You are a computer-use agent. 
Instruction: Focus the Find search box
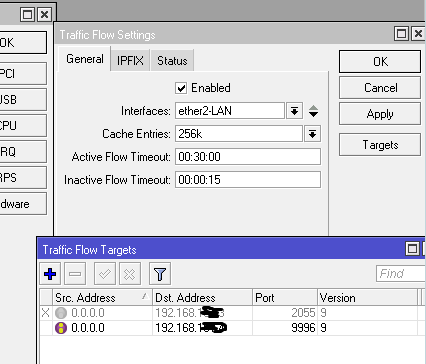(401, 274)
